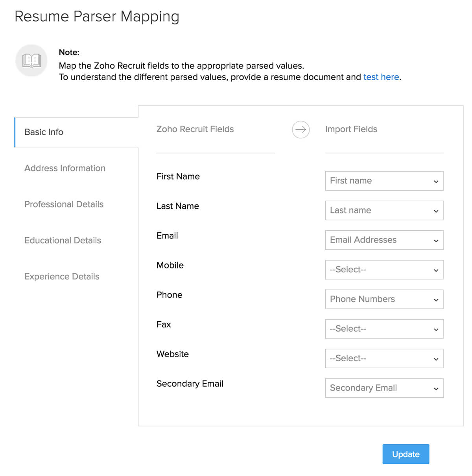Switch to the Address Information tab

65,168
